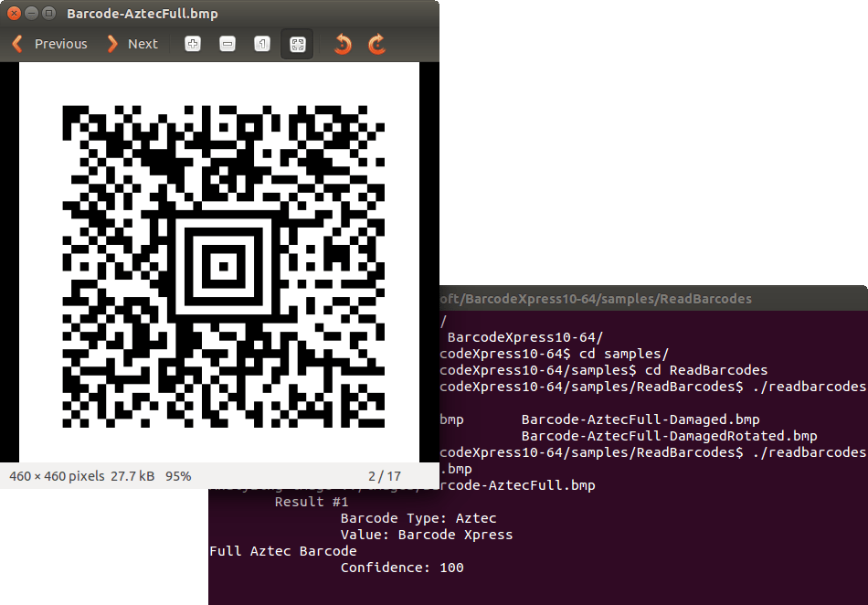This screenshot has height=605, width=868.
Task: Click Barcode-AztecFull-DamagedRotated.bmp in terminal
Action: click(x=669, y=436)
